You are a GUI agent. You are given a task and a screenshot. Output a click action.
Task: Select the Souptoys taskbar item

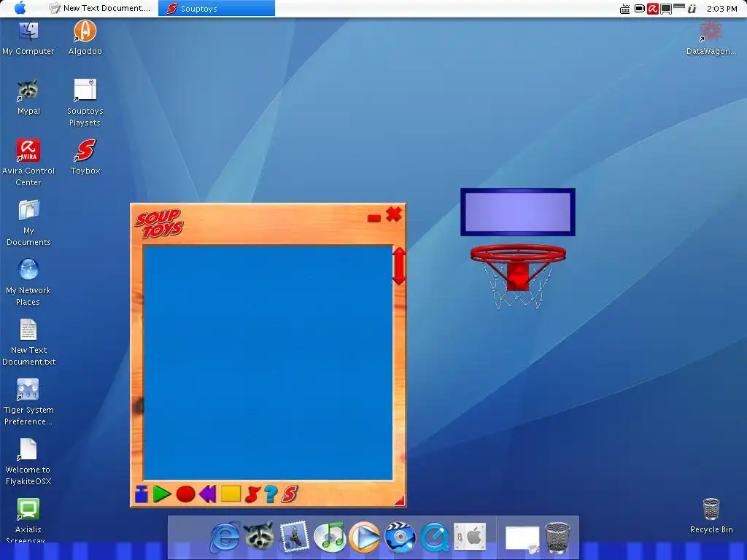(216, 8)
